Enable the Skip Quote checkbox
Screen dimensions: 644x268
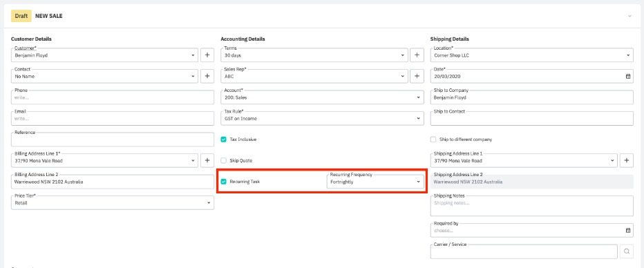click(223, 160)
